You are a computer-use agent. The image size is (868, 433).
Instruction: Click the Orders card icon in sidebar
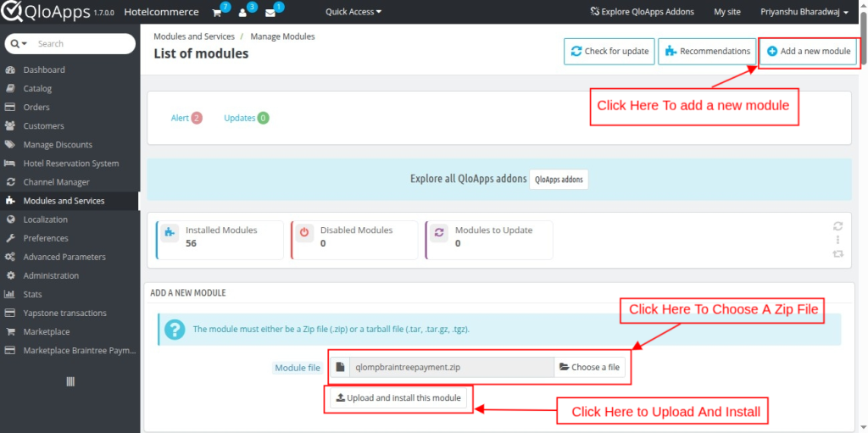point(10,108)
